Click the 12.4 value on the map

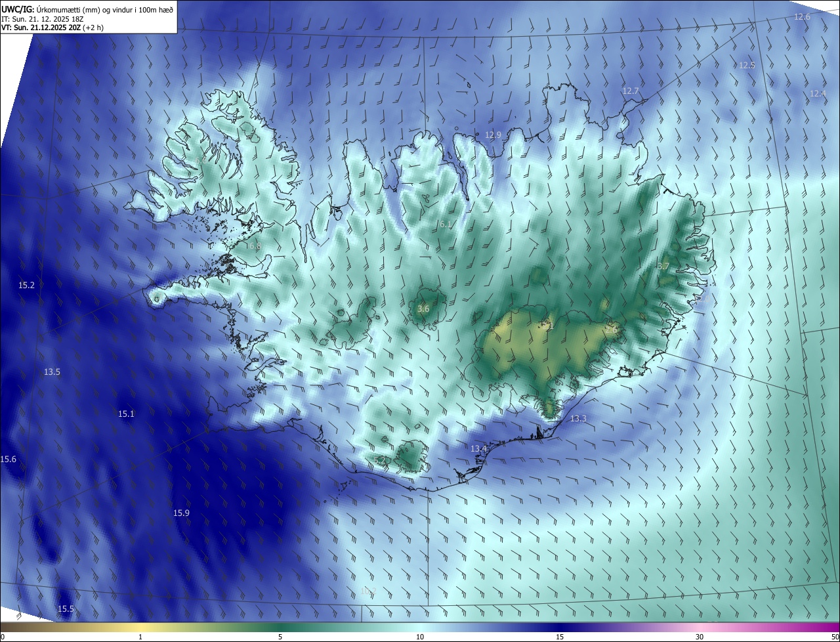pos(818,93)
